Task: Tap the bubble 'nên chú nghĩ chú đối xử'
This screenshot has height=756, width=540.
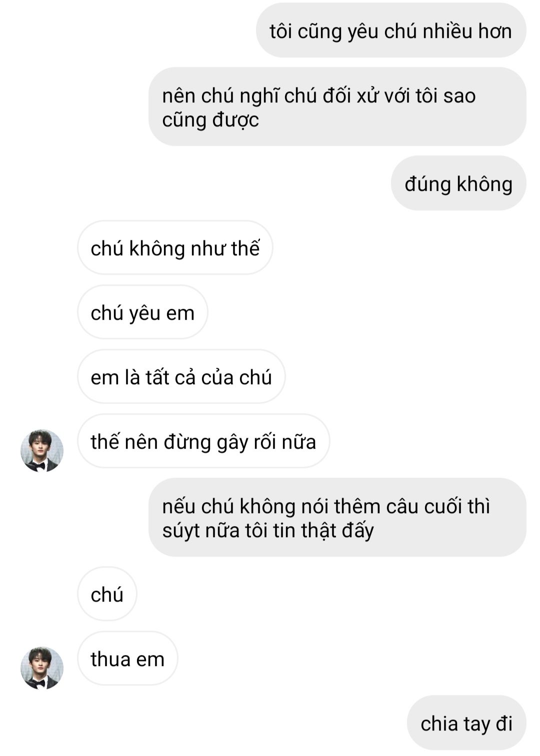Action: (x=337, y=107)
